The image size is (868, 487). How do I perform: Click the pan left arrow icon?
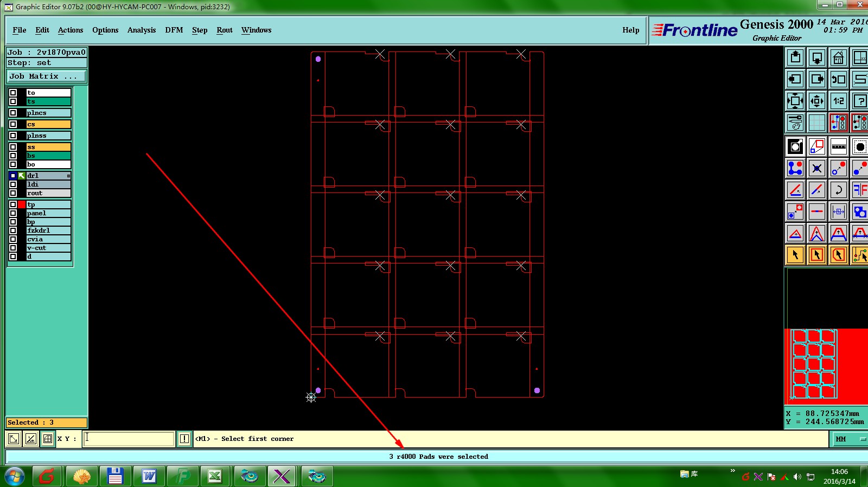point(795,79)
